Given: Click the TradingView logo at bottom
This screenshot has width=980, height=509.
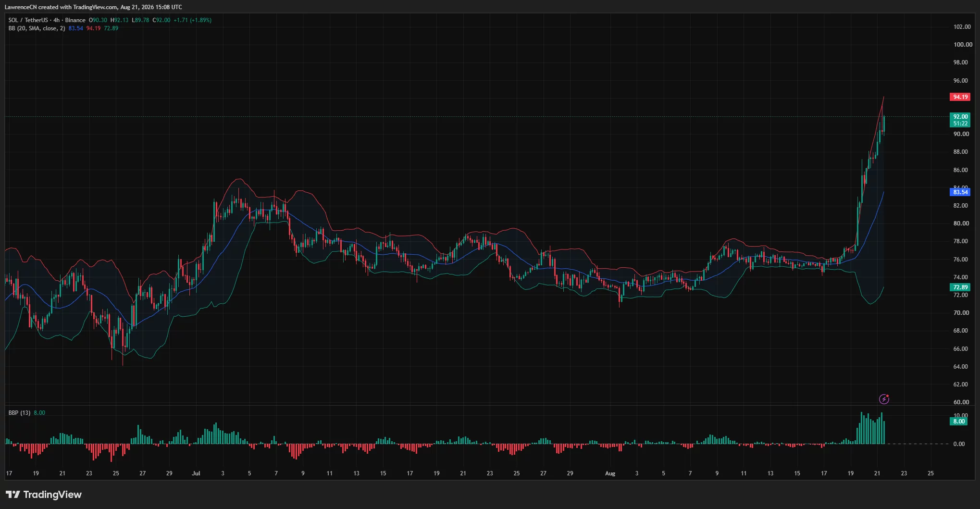Looking at the screenshot, I should point(44,495).
